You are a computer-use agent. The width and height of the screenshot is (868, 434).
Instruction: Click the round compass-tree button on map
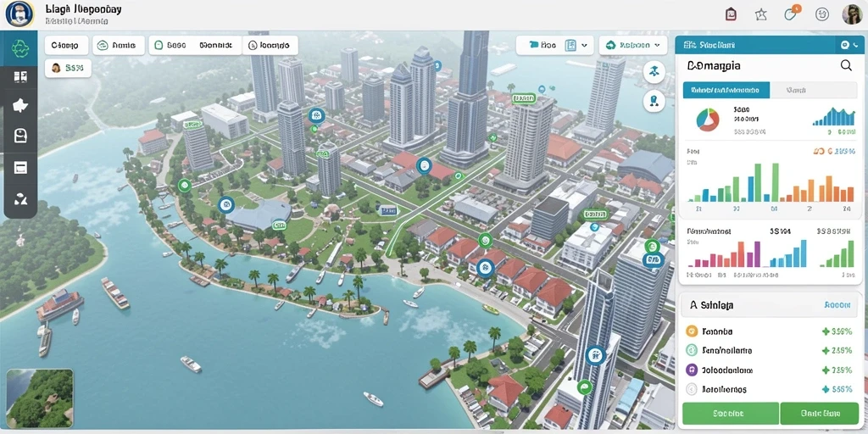tap(654, 72)
